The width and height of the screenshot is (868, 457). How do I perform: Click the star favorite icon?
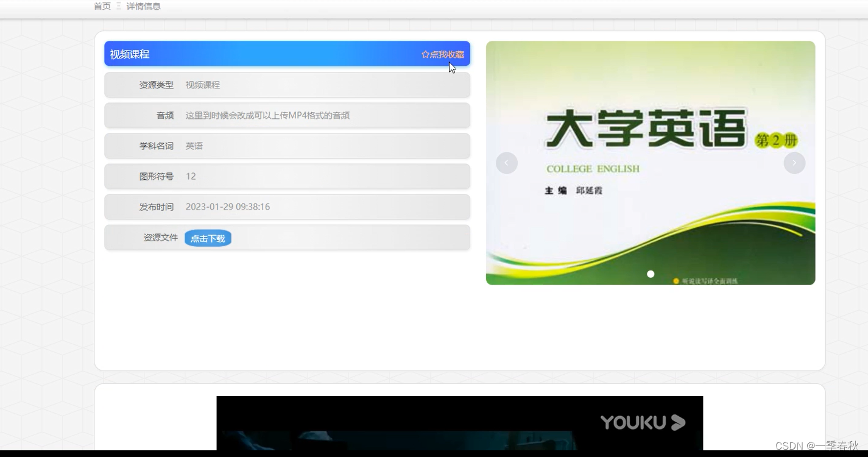tap(425, 54)
